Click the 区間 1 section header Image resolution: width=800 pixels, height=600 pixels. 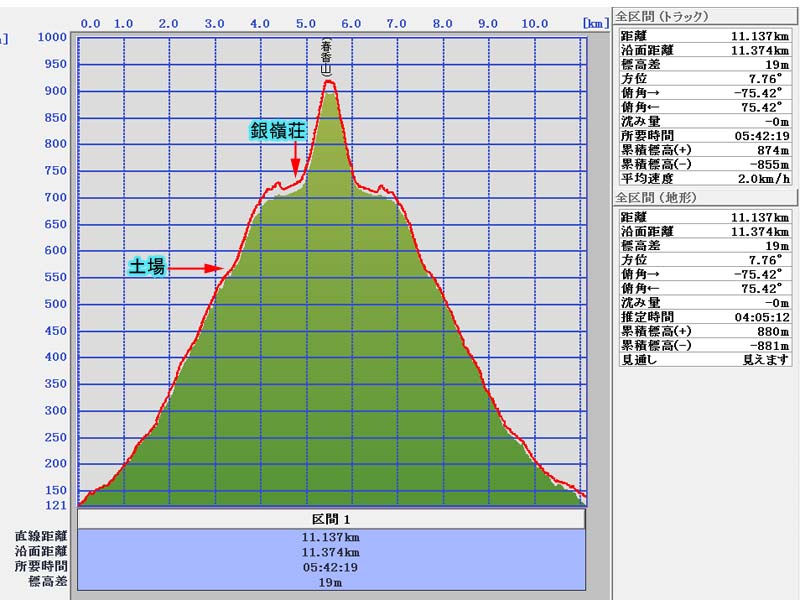coord(331,520)
